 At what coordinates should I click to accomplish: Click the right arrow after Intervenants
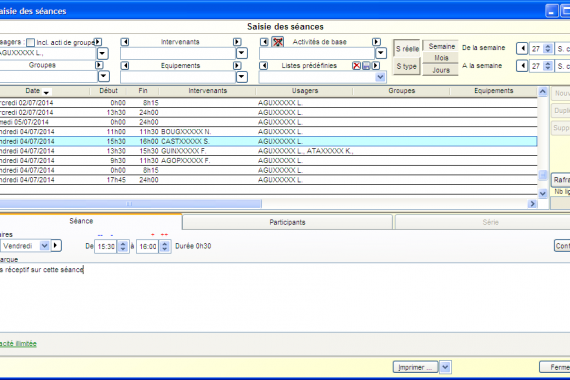pos(237,42)
